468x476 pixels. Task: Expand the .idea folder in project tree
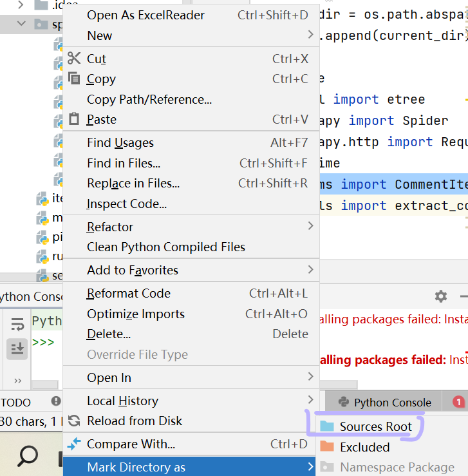21,5
